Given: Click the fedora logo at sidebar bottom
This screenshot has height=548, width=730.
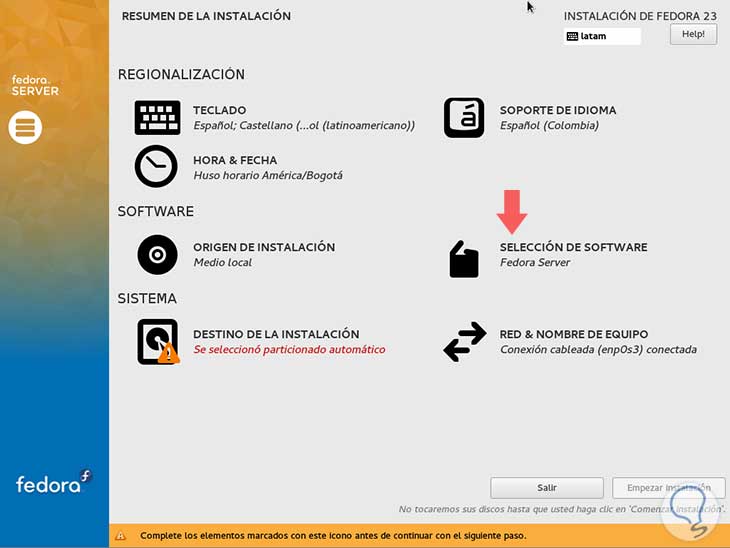Looking at the screenshot, I should [54, 482].
